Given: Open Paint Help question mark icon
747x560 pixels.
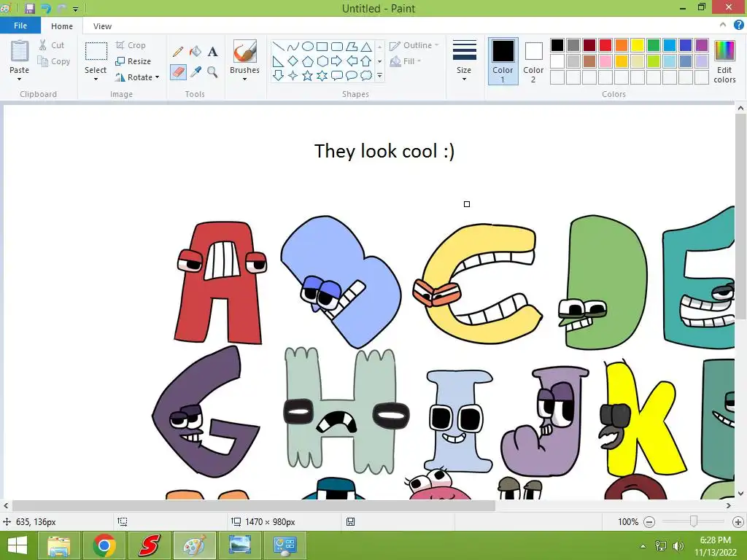Looking at the screenshot, I should tap(738, 26).
